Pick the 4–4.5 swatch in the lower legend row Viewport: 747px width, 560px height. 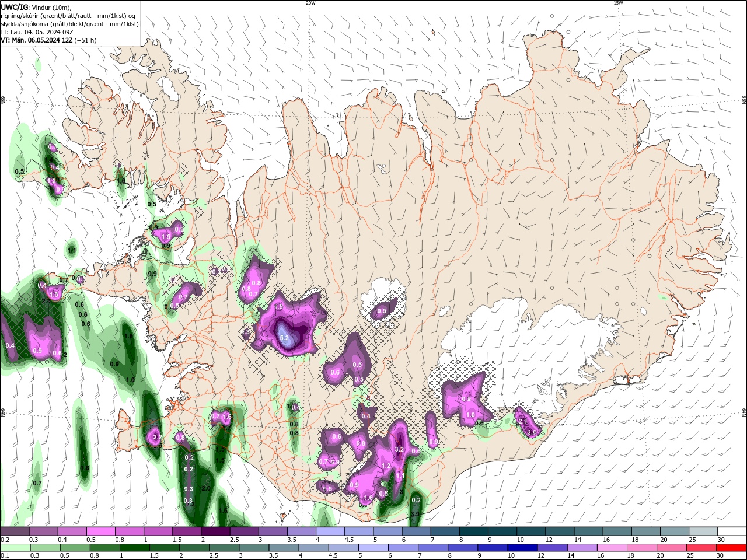[315, 548]
